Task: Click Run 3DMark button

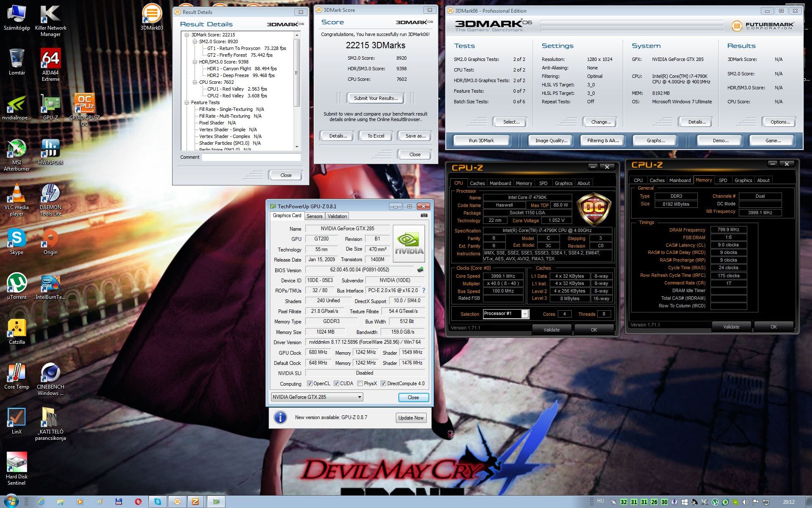Action: pyautogui.click(x=481, y=141)
